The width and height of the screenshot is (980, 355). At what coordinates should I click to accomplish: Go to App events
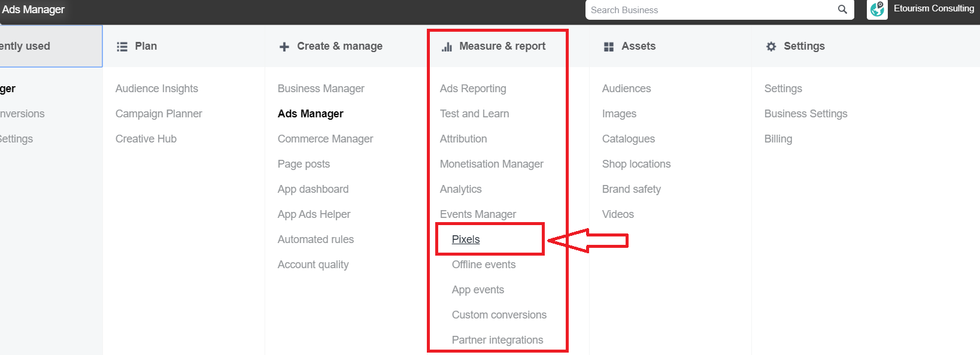click(x=478, y=290)
